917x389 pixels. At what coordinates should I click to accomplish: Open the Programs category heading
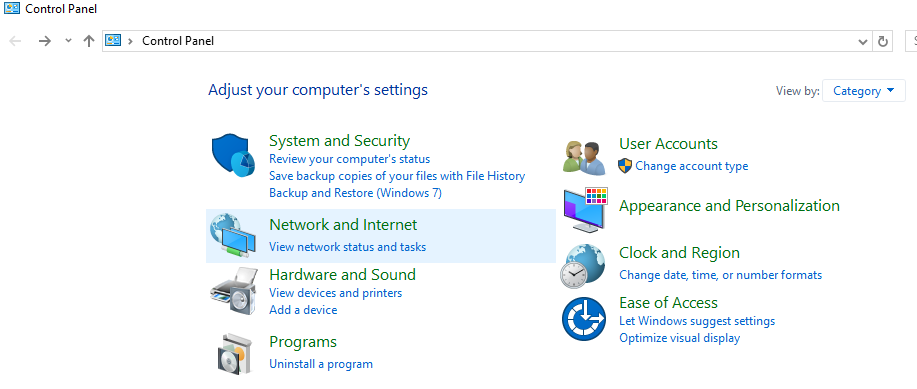point(303,342)
